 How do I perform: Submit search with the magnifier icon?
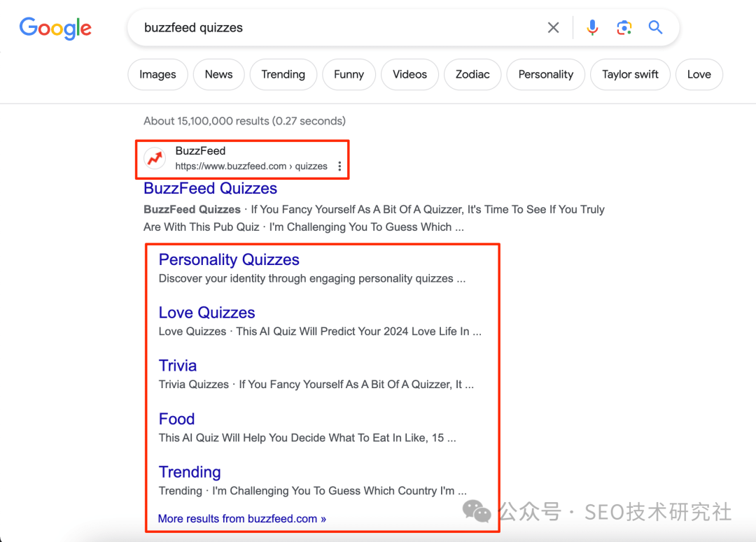tap(655, 27)
